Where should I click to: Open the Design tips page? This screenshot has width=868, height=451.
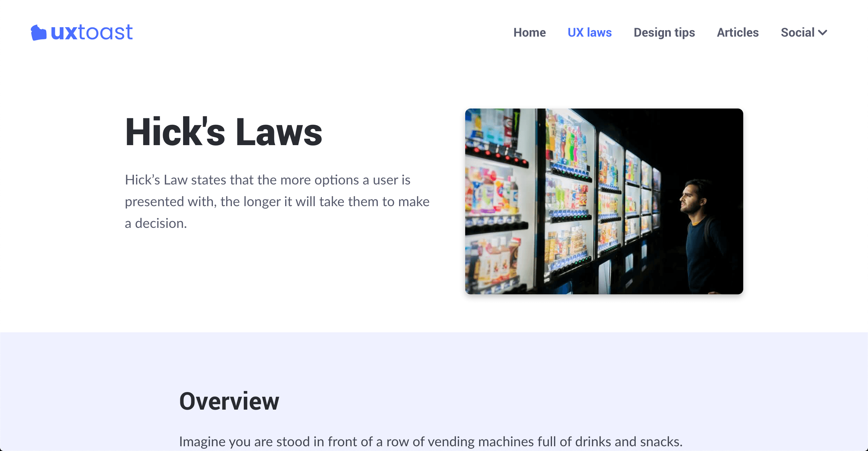pos(664,33)
